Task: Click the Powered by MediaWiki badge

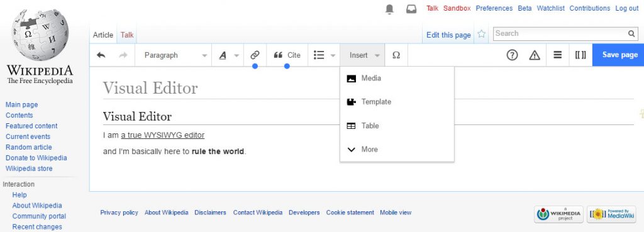Action: pyautogui.click(x=611, y=214)
